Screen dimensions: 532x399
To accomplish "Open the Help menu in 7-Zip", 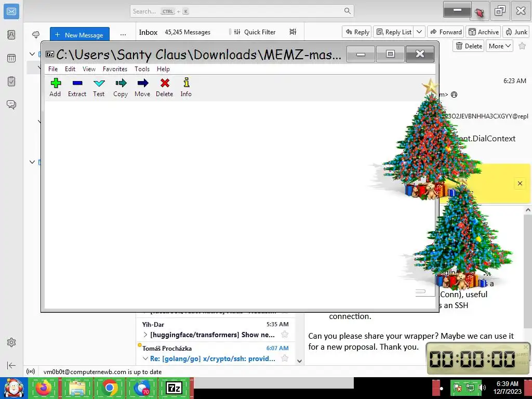I will [163, 69].
